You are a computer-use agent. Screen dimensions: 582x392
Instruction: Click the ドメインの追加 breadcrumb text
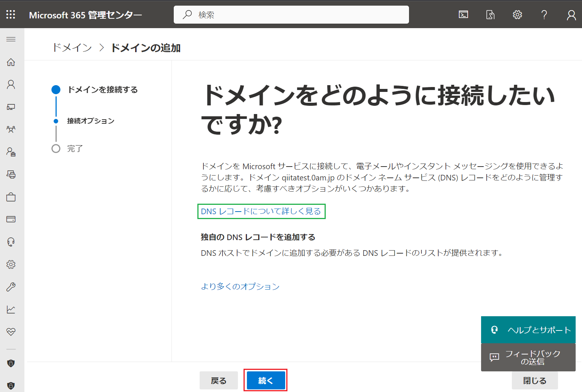[x=146, y=48]
